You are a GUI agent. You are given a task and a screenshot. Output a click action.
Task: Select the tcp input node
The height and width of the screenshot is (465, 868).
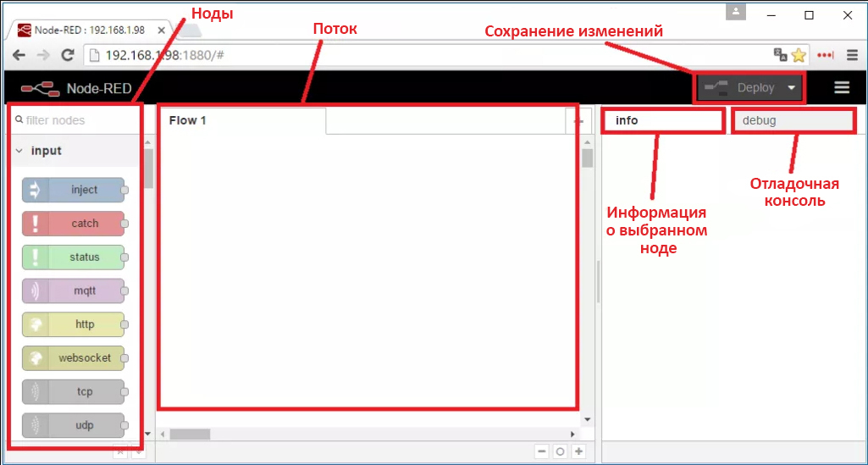[74, 391]
